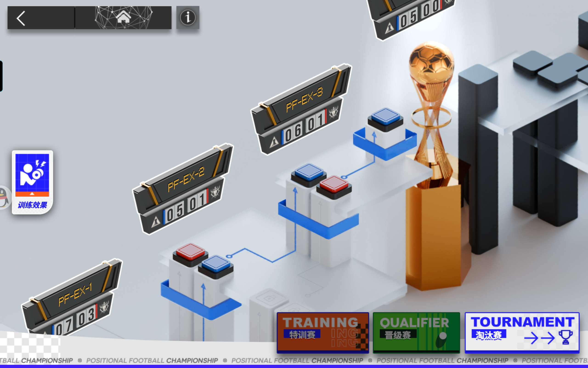Return to the home screen
588x368 pixels.
pos(123,17)
